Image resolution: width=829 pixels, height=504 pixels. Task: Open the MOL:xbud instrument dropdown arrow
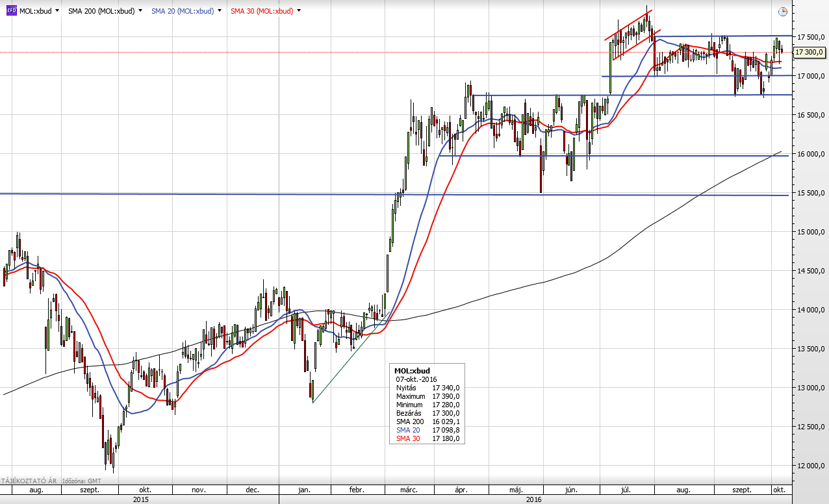[57, 12]
